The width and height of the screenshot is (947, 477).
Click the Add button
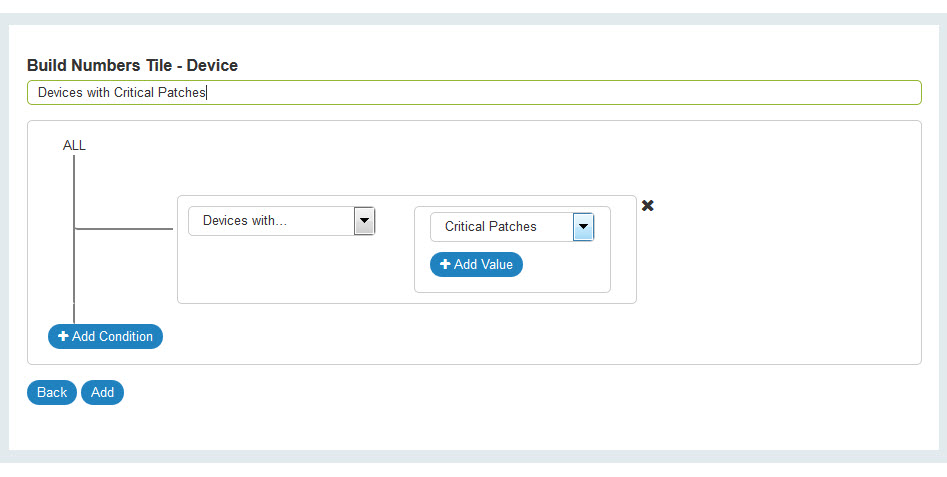[102, 392]
